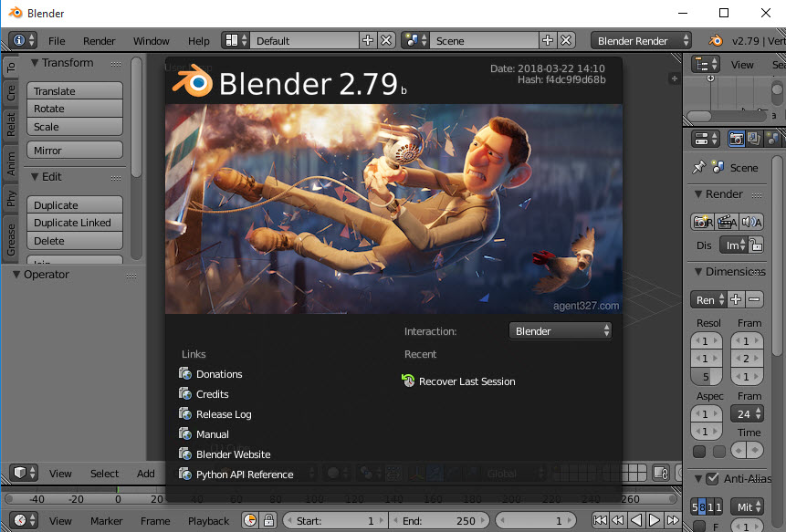
Task: Open the Ren render presets dropdown
Action: 708,299
